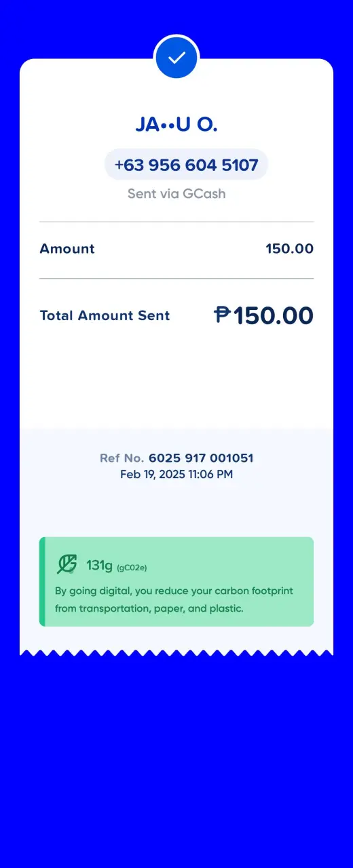Tap the divider line below Amount row

176,279
